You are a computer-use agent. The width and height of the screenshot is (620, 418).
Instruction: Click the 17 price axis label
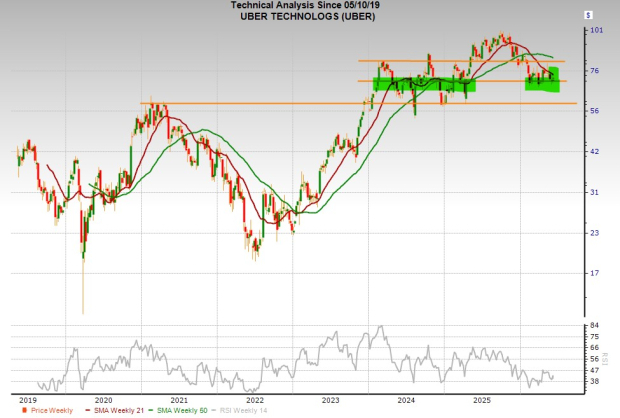tap(594, 273)
